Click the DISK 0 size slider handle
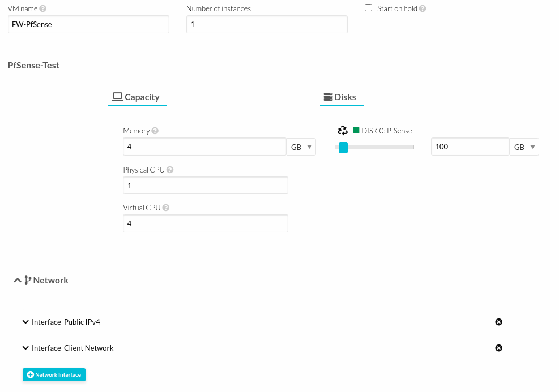 343,148
